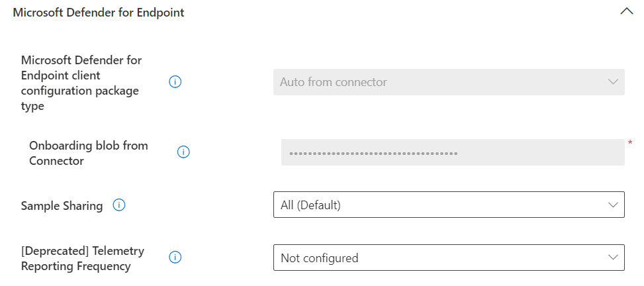Select the All (Default) value text

pos(310,205)
